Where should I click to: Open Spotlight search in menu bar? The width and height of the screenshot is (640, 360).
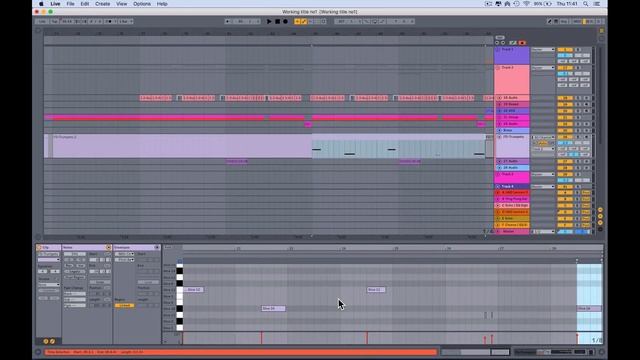coord(586,4)
